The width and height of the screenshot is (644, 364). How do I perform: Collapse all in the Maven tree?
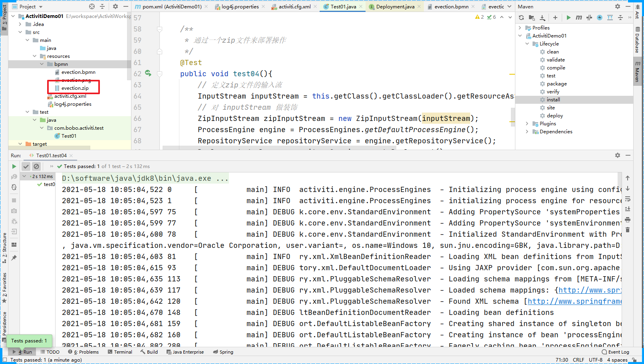click(x=620, y=18)
